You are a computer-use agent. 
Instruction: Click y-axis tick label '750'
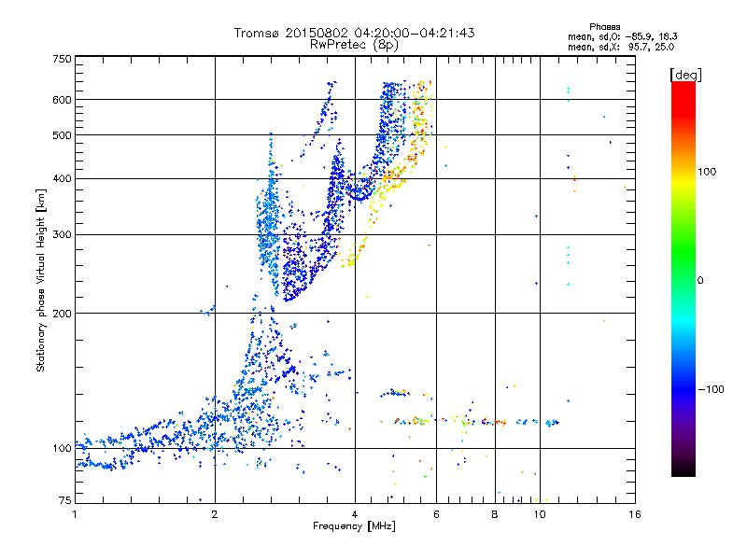(x=62, y=59)
